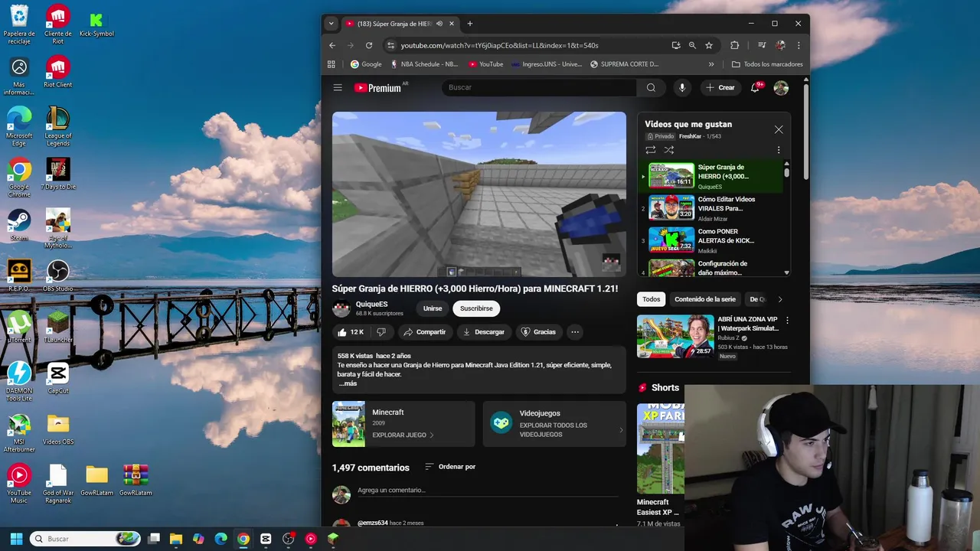Open Minecraft EXPLORAR JUEGO card
This screenshot has height=551, width=980.
tap(403, 424)
